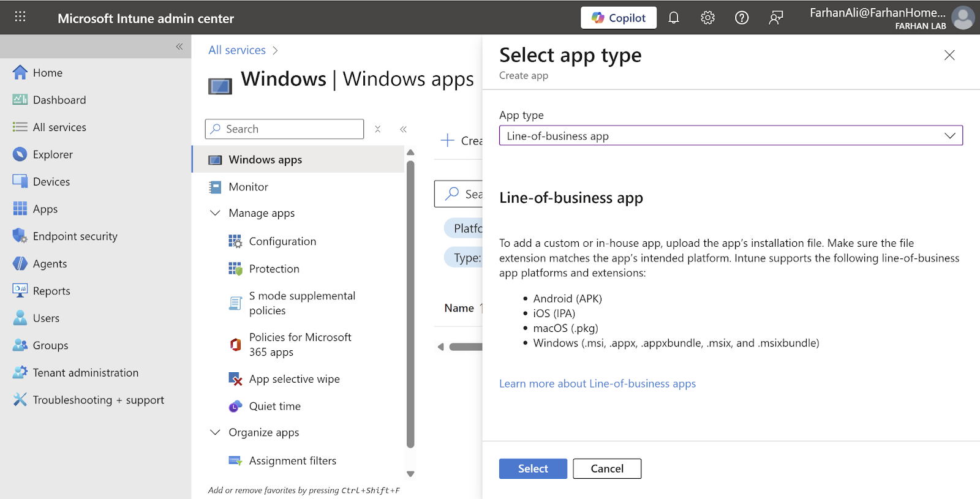This screenshot has width=980, height=499.
Task: Open the feedback icon in header
Action: click(776, 18)
